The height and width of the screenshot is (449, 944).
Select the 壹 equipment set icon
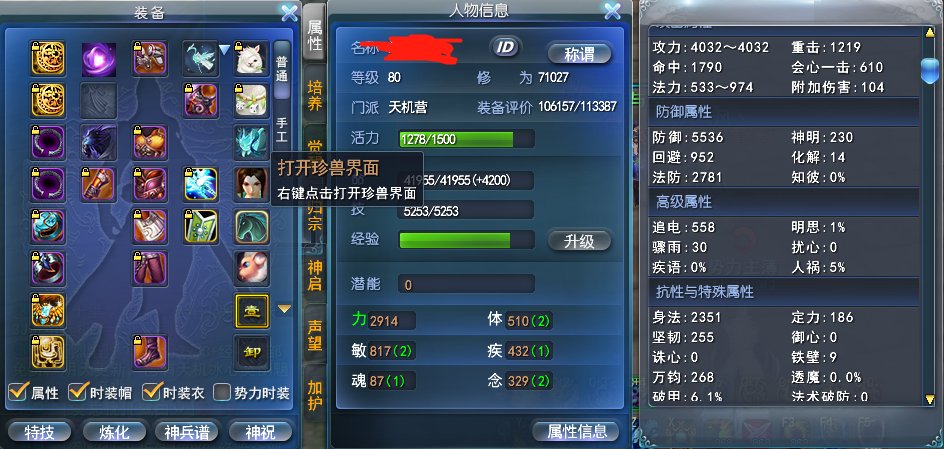[252, 311]
